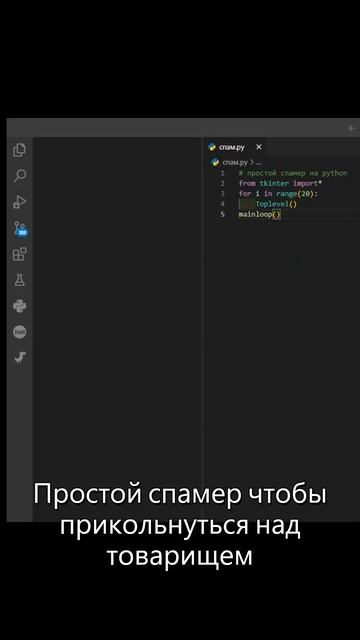Screen dimensions: 360x640
Task: Go back using the title bar arrow
Action: click(x=352, y=128)
